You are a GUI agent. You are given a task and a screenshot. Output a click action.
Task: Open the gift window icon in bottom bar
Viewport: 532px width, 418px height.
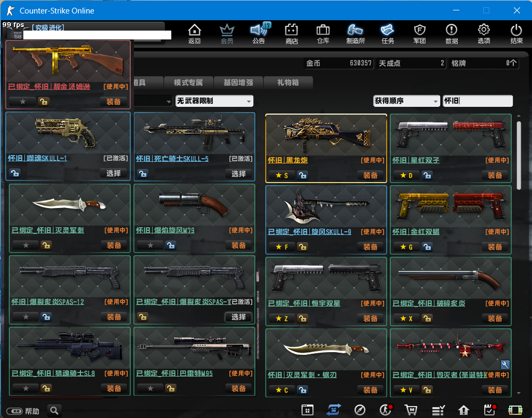click(307, 410)
